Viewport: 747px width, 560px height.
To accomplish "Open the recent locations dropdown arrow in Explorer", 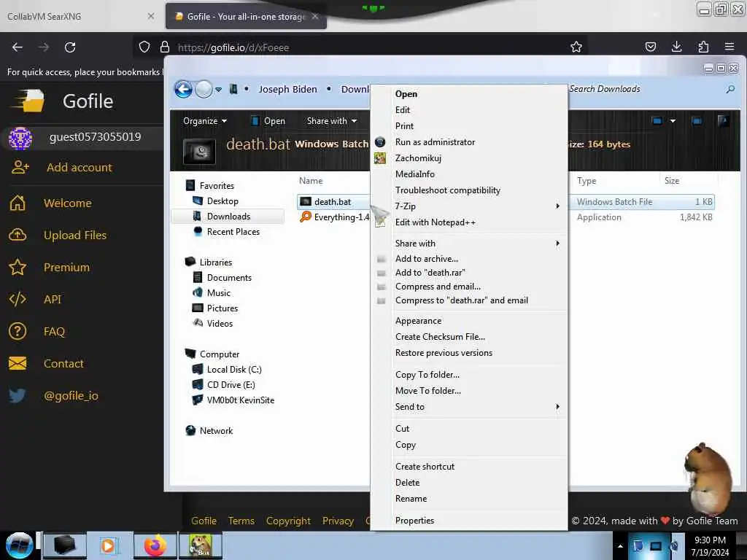I will pyautogui.click(x=218, y=90).
